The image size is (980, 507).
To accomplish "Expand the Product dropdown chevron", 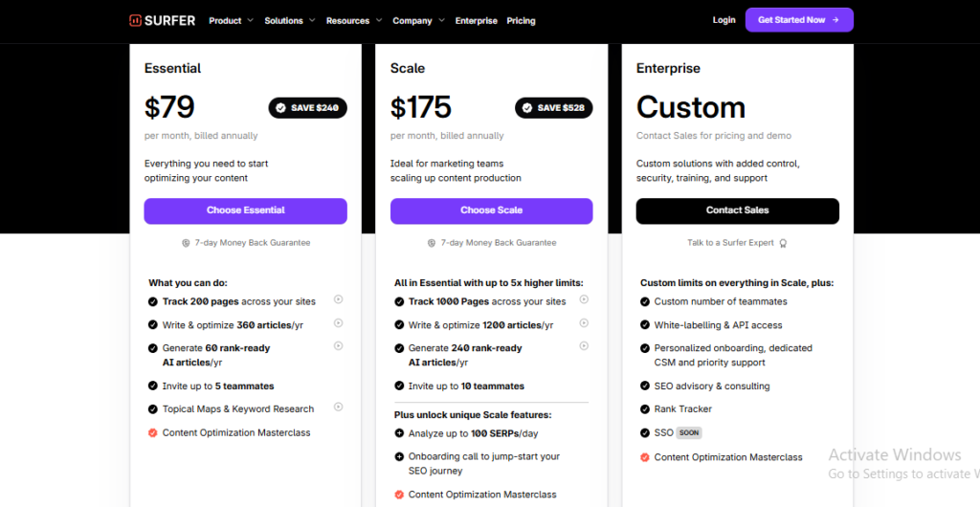I will pyautogui.click(x=251, y=21).
